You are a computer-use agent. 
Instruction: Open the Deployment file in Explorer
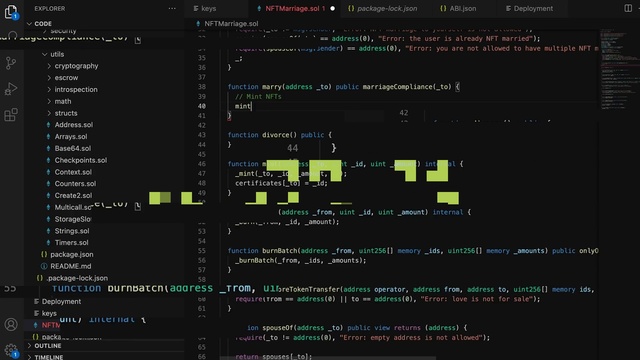point(61,302)
